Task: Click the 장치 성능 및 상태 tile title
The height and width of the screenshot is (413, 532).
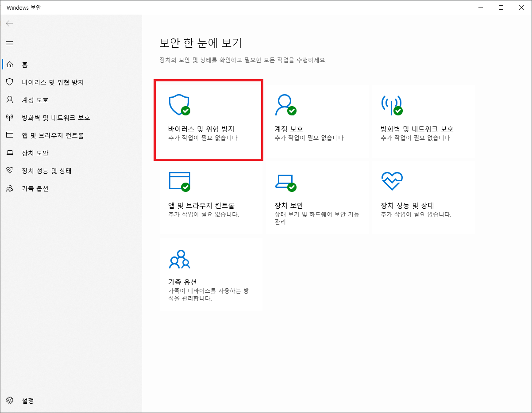Action: [407, 206]
